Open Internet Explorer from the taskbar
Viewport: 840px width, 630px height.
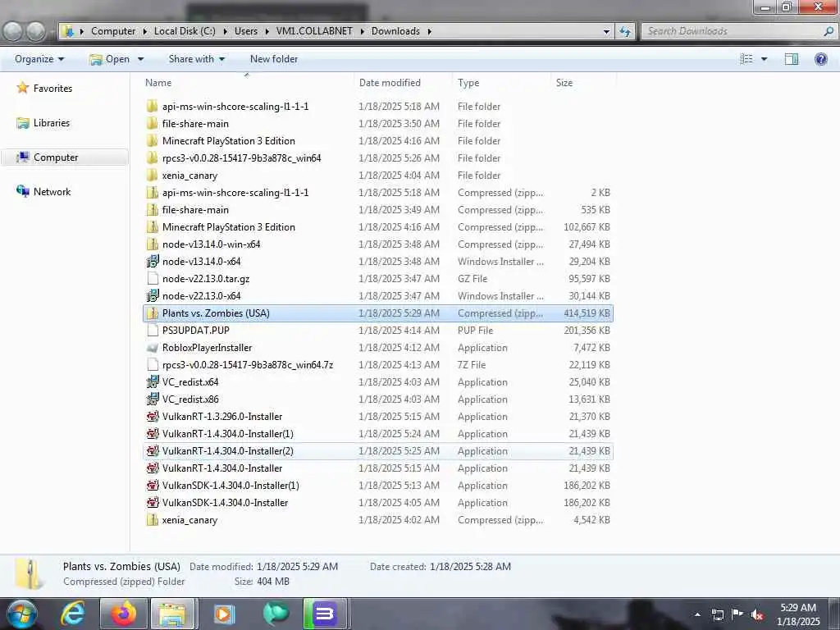point(72,614)
